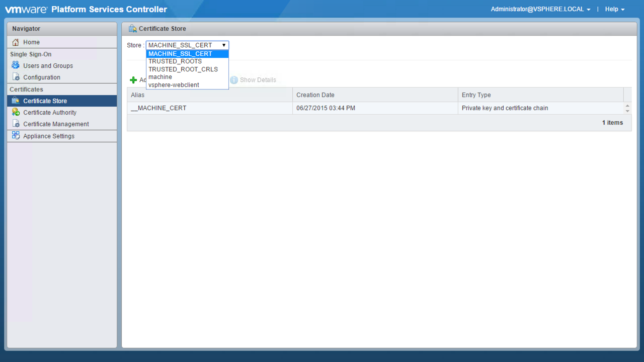The image size is (644, 362).
Task: Click the Appliance Settings icon
Action: (16, 136)
